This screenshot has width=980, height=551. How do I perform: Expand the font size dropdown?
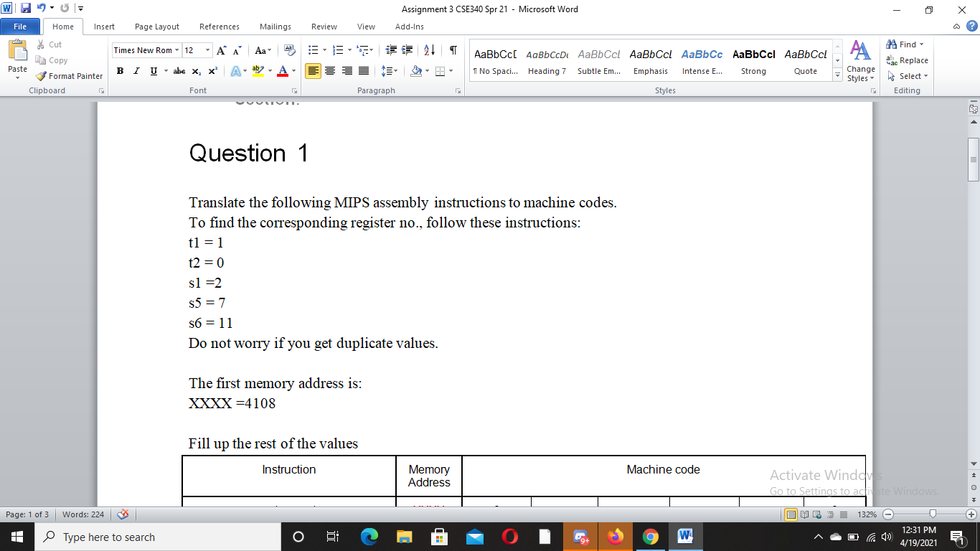[x=206, y=50]
